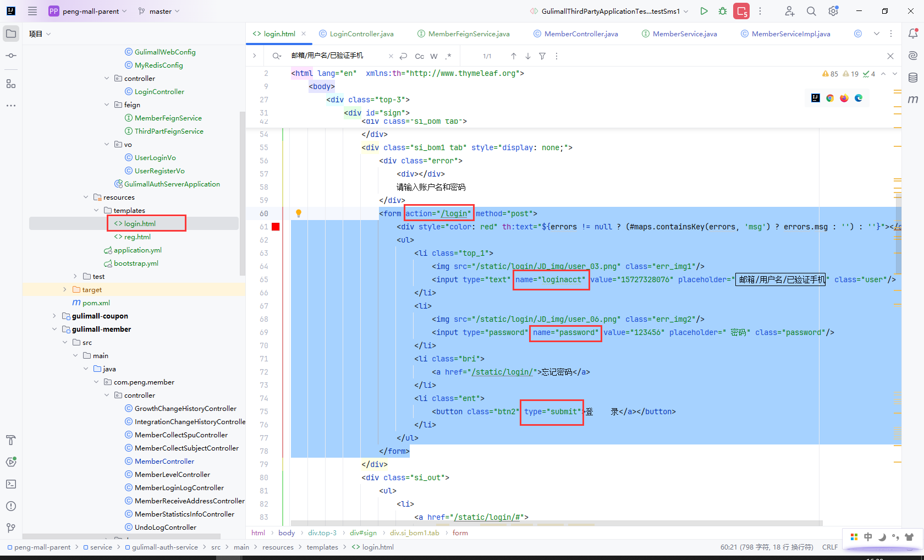Start debugging with the bug icon

click(723, 11)
